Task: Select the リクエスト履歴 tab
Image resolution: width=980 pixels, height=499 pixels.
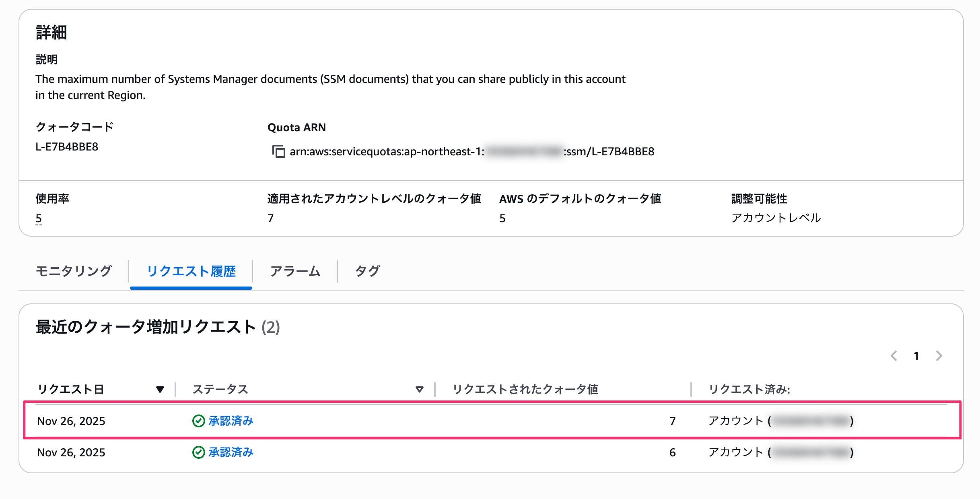Action: click(x=191, y=271)
